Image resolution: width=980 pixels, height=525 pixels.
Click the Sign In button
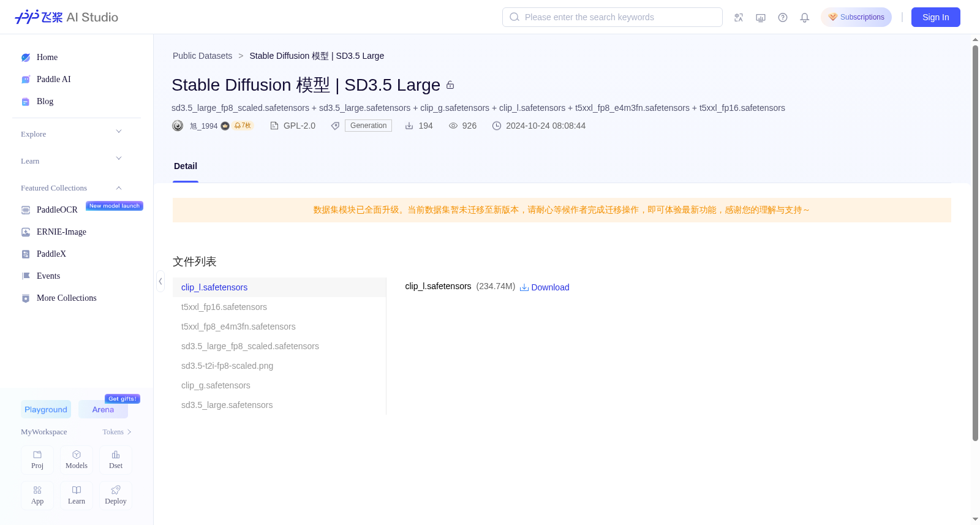[935, 17]
